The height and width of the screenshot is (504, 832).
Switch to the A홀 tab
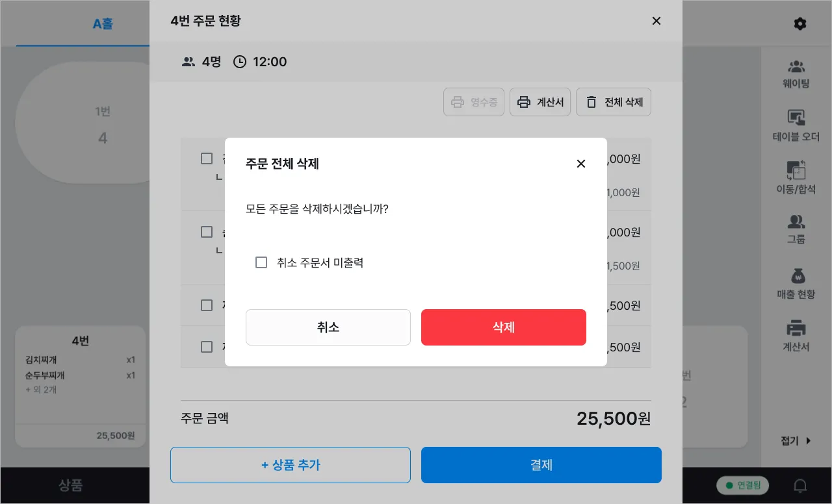click(103, 24)
